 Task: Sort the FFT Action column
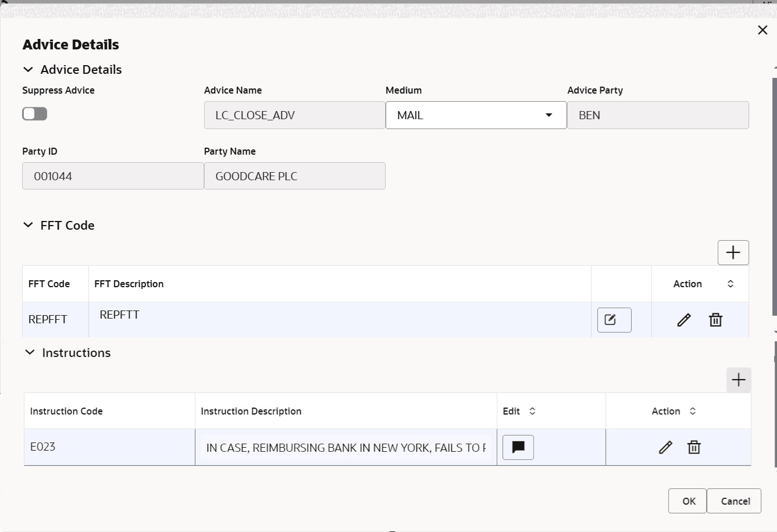(x=730, y=283)
